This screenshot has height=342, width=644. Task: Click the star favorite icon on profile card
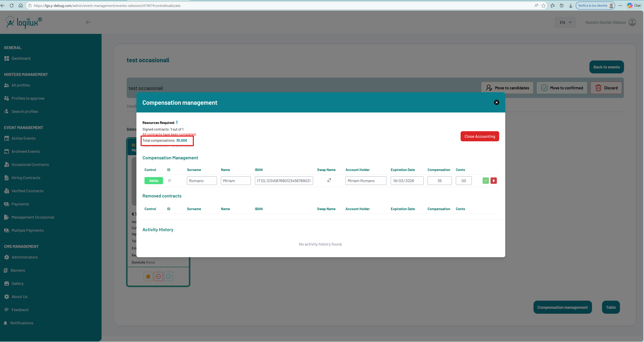coord(148,276)
